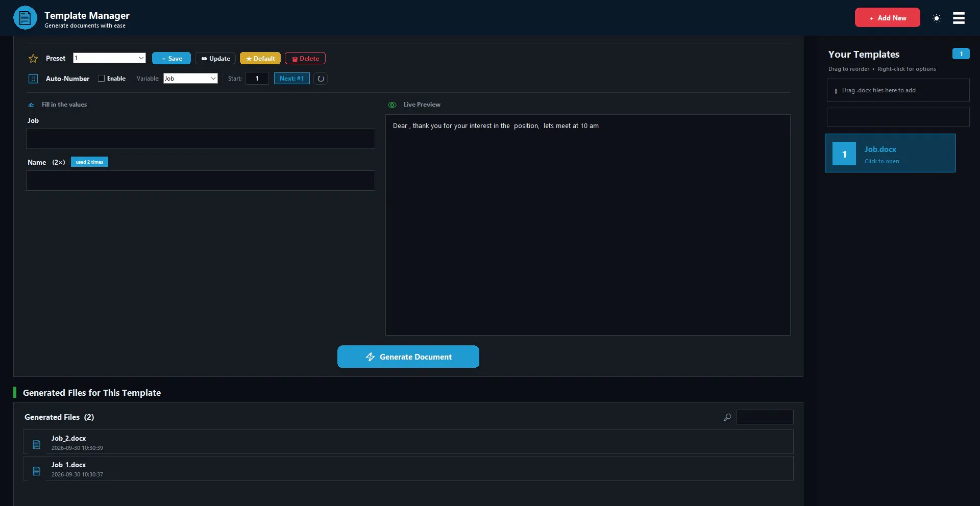The height and width of the screenshot is (506, 980).
Task: Click the file icon for Job_1.docx
Action: click(36, 471)
